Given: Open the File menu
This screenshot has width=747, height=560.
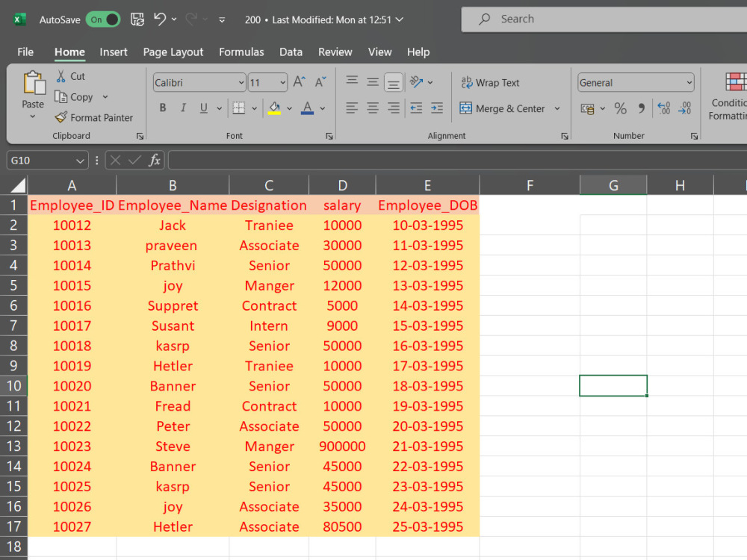Looking at the screenshot, I should point(25,52).
